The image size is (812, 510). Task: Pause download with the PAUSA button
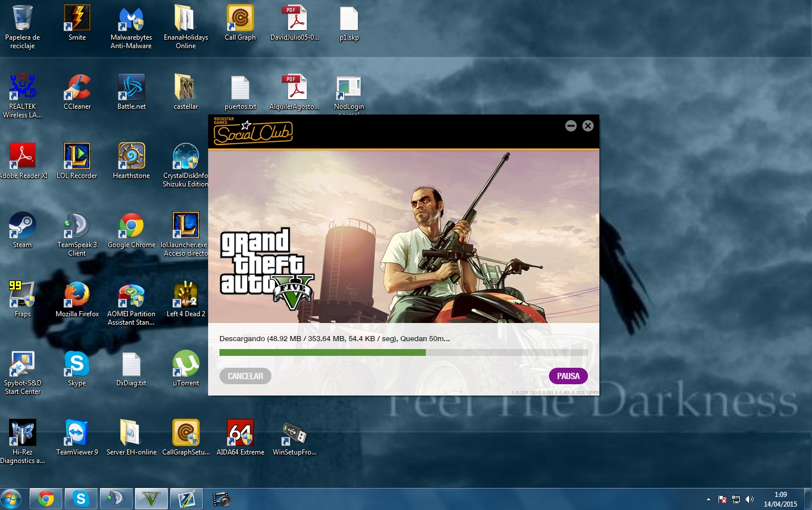[568, 376]
